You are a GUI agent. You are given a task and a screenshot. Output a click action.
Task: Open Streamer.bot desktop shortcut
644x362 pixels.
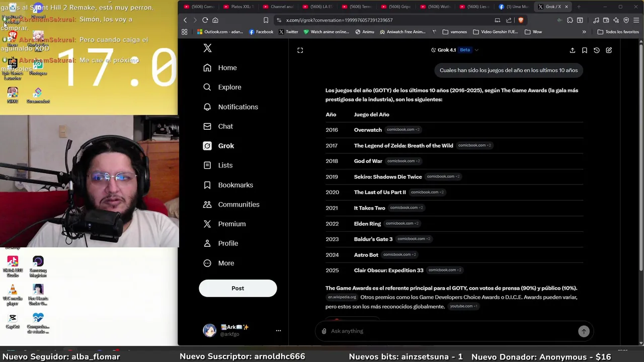[x=38, y=96]
